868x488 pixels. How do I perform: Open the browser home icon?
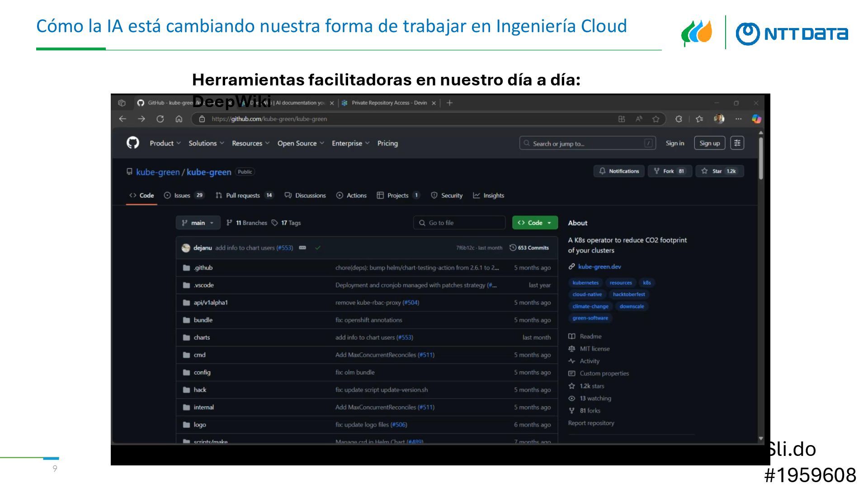[x=179, y=119]
